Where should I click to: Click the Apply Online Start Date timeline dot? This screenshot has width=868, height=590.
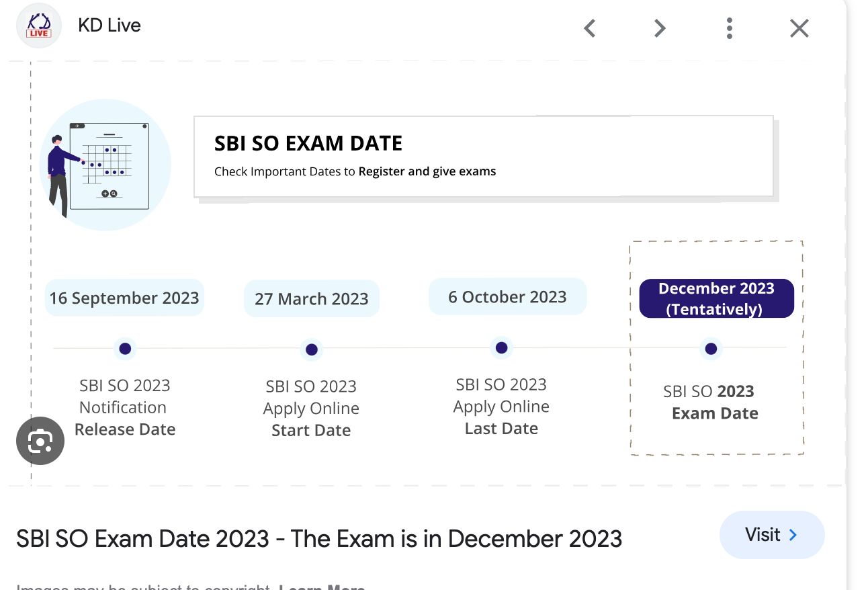pos(312,349)
